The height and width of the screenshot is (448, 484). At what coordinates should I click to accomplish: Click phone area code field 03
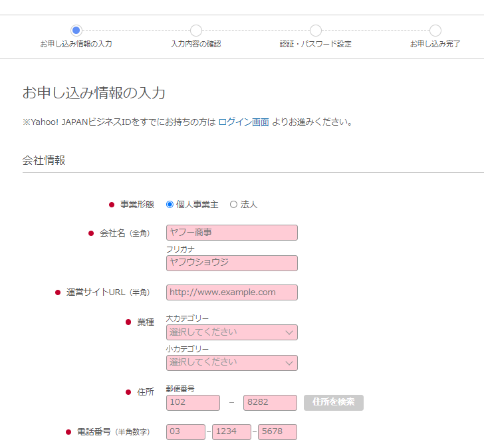[x=185, y=432]
